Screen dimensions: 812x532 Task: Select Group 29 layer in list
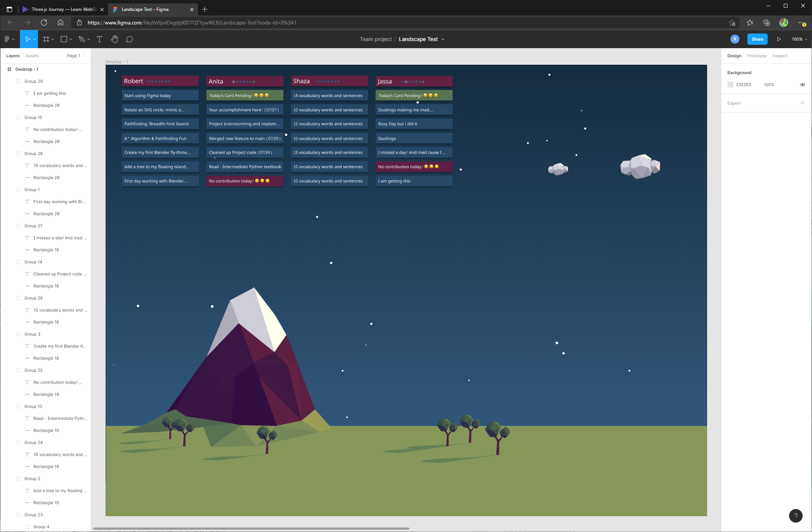(x=33, y=81)
